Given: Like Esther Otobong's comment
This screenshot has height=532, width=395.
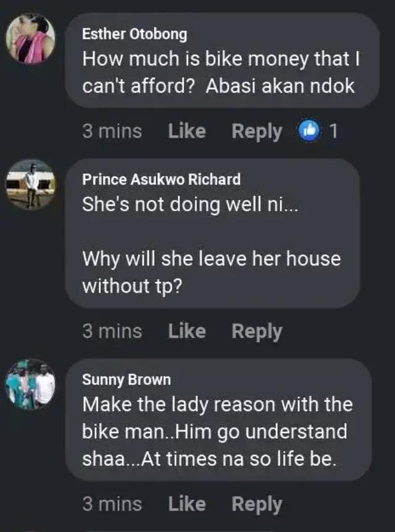Looking at the screenshot, I should (x=187, y=131).
